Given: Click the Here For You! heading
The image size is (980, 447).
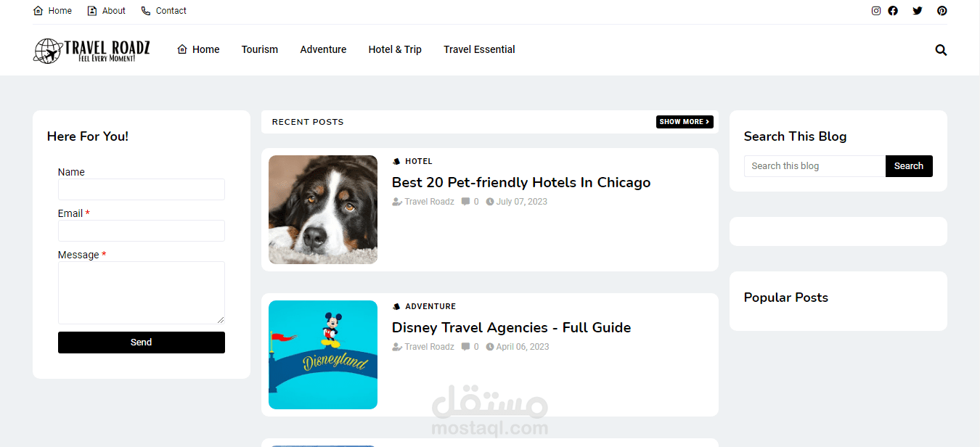Looking at the screenshot, I should coord(88,136).
